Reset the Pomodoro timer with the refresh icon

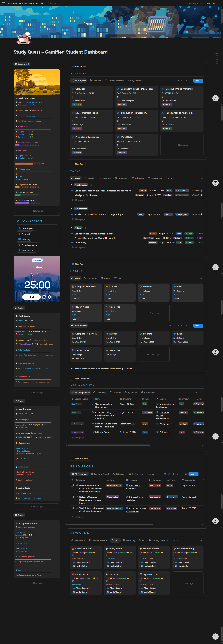tap(44, 297)
